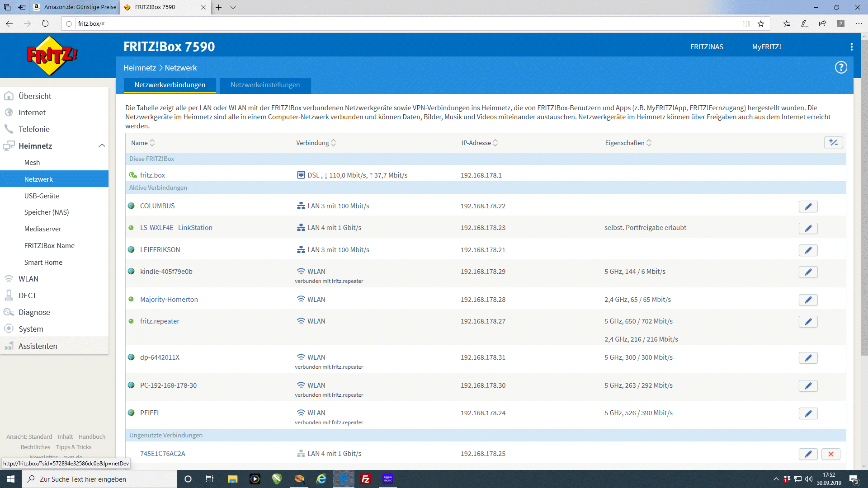The image size is (868, 488).
Task: Open the help question mark icon
Action: click(841, 67)
